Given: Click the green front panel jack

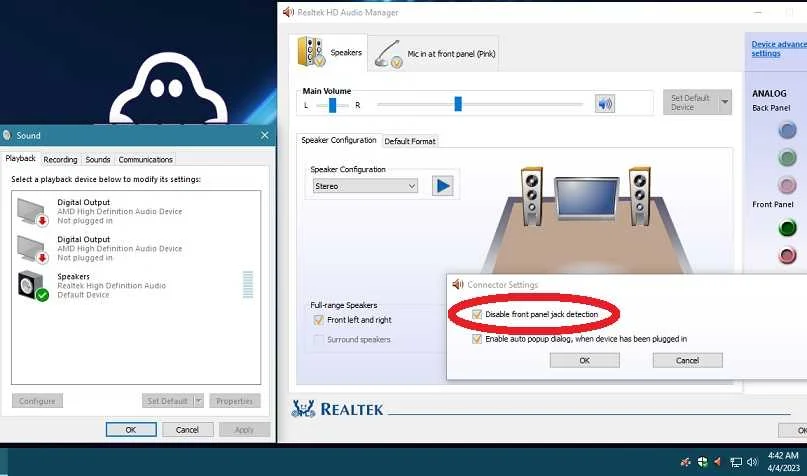Looking at the screenshot, I should (787, 227).
